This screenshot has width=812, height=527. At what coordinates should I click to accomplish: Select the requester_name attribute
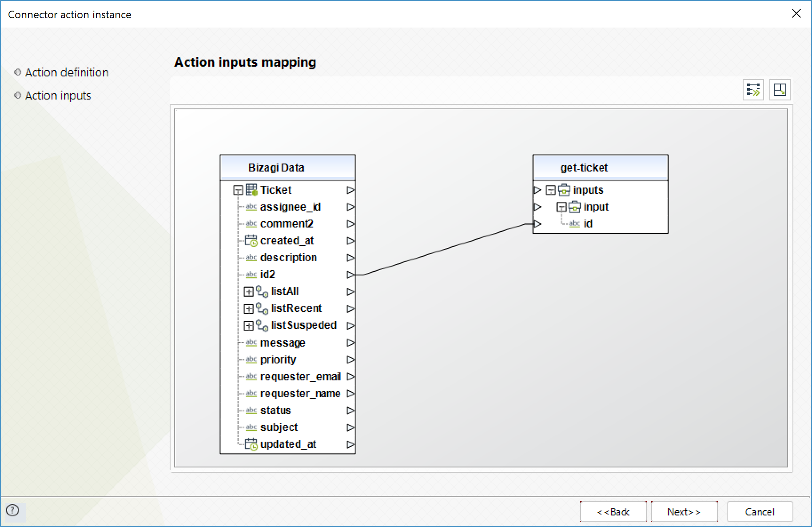[x=300, y=393]
